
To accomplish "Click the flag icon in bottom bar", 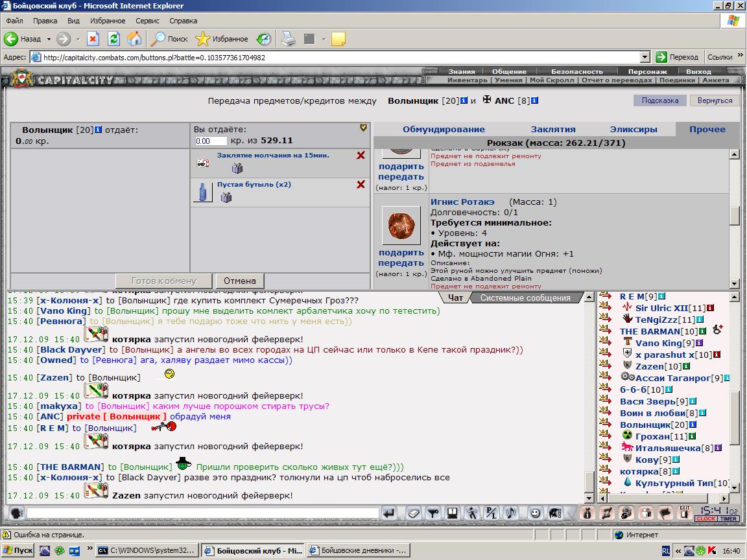I will point(665,513).
